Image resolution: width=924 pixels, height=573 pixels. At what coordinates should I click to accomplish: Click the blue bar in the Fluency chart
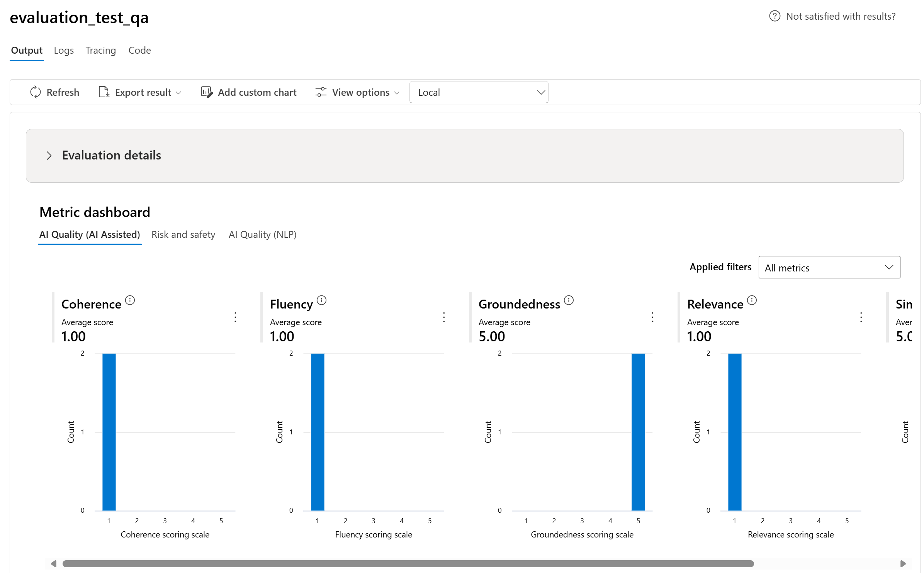coord(318,432)
